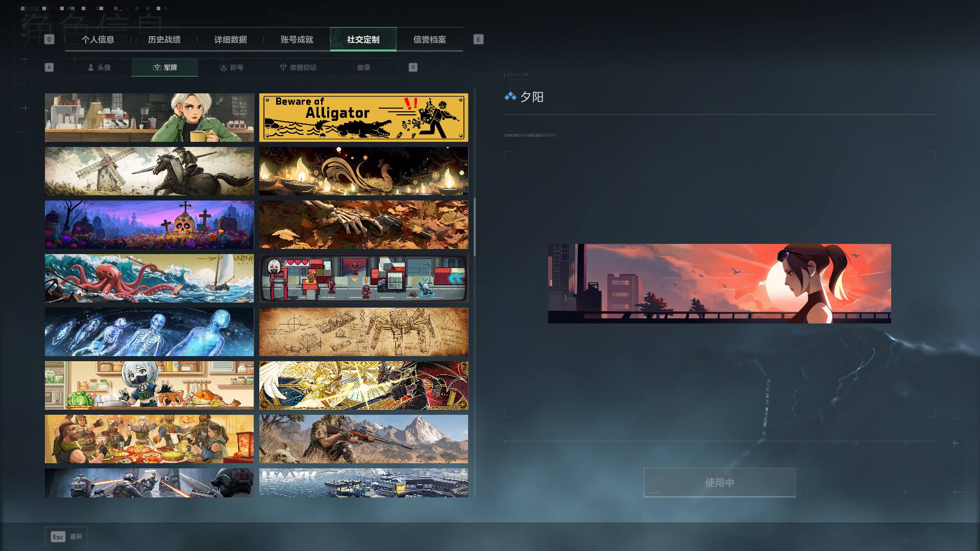This screenshot has width=980, height=551.
Task: Select the 社交定制 tab
Action: (363, 39)
